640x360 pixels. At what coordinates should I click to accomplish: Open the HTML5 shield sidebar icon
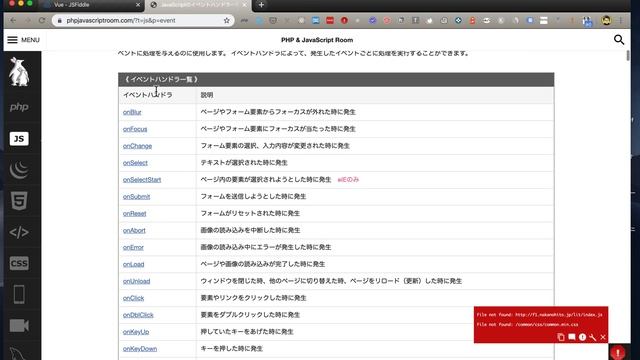[x=19, y=201]
